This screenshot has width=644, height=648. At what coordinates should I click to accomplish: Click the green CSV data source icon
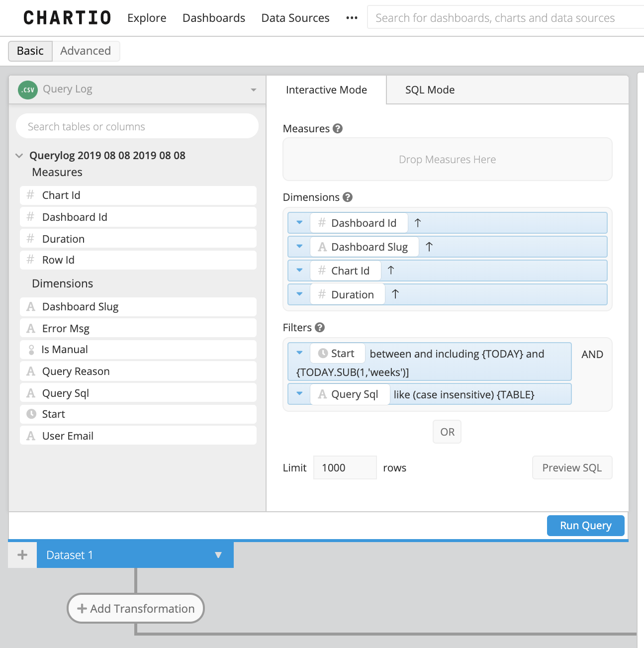point(28,90)
